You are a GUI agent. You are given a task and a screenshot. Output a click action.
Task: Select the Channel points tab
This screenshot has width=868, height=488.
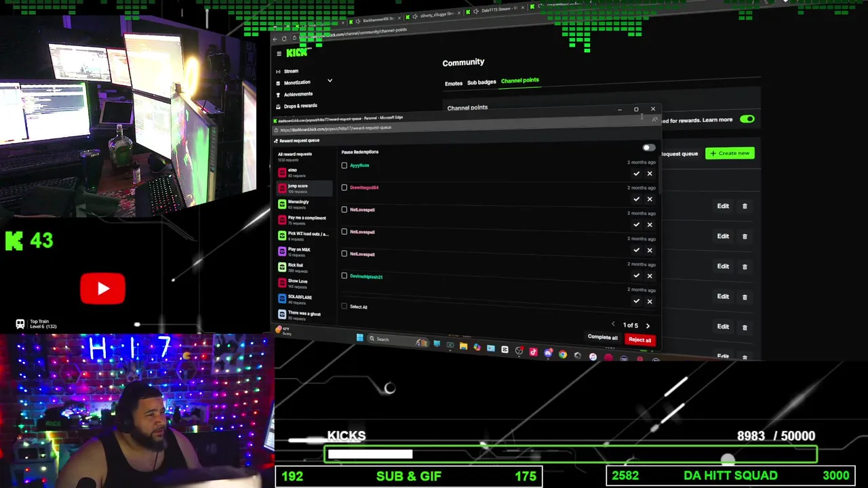click(519, 80)
